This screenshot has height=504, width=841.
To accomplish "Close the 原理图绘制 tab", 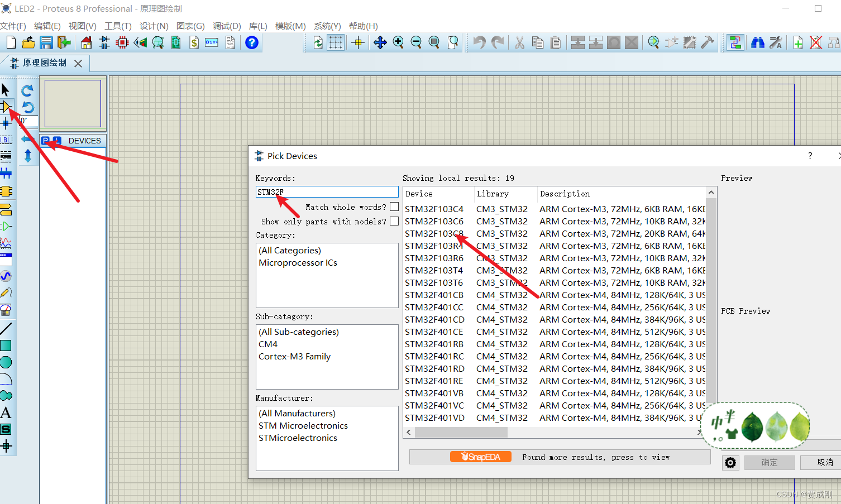I will click(78, 64).
